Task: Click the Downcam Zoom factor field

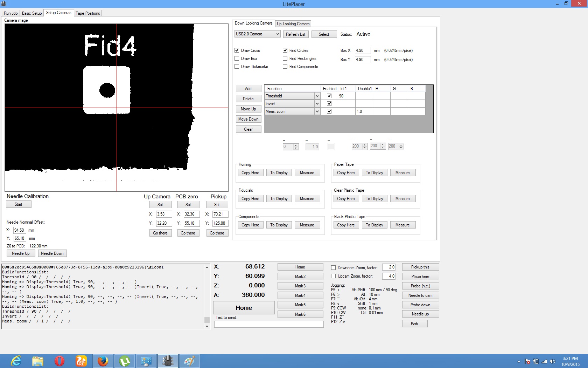Action: (389, 267)
